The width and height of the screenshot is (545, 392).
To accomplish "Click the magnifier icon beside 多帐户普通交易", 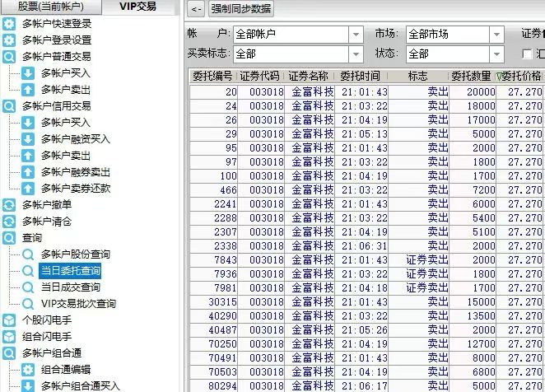I will coord(9,56).
